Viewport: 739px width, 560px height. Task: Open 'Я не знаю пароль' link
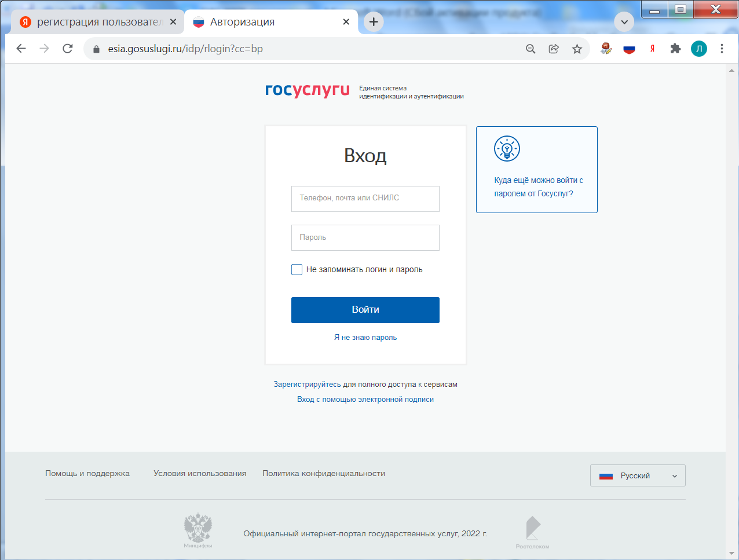[x=365, y=338]
